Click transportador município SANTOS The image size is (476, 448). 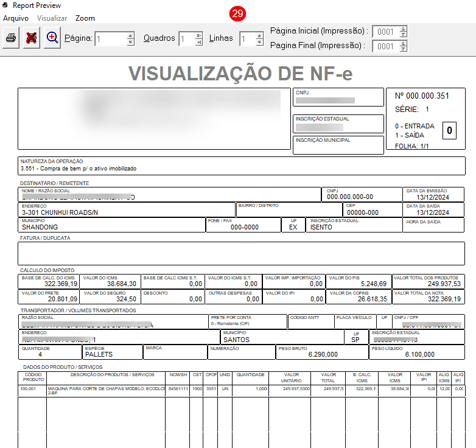click(237, 340)
